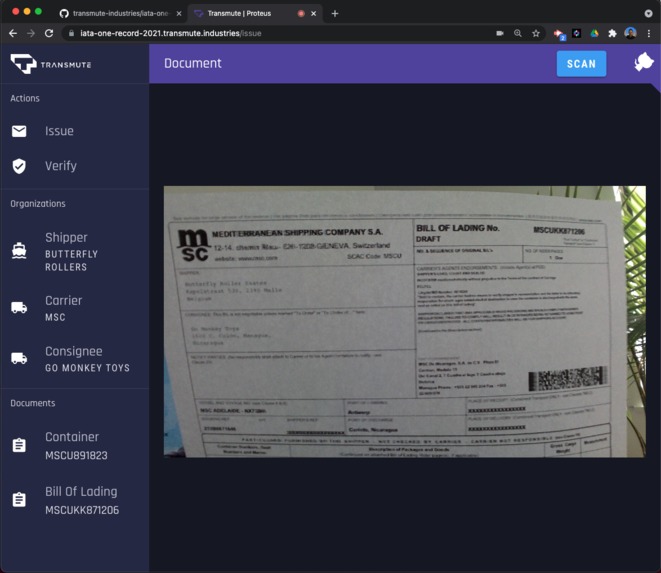Click the Shipper ship icon
The image size is (661, 573).
(19, 251)
